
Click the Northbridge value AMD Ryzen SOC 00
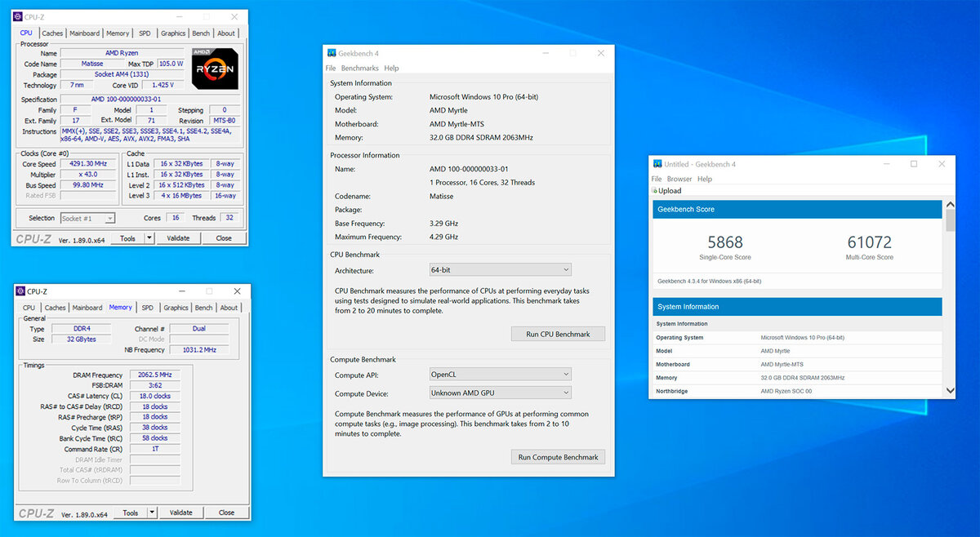tap(786, 391)
